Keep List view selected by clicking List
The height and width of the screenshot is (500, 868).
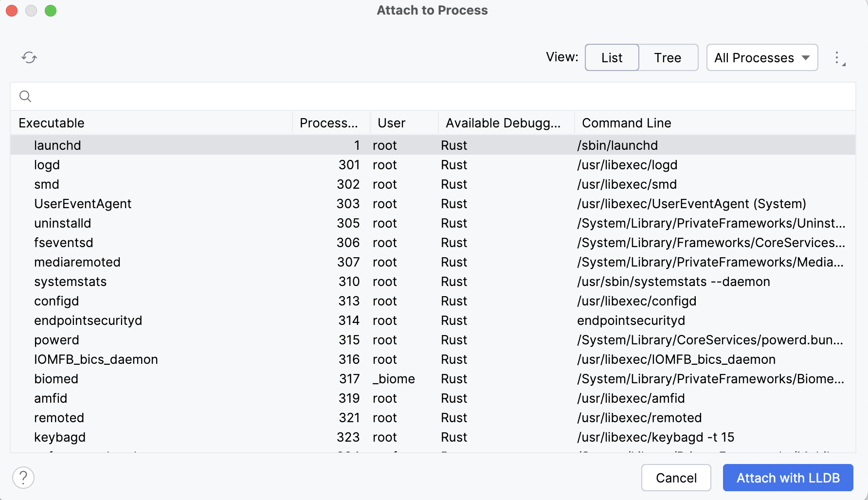[612, 57]
